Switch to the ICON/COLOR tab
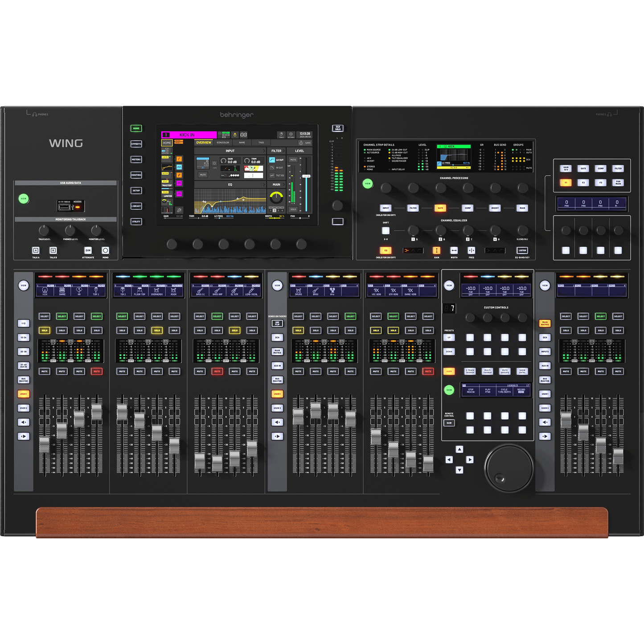Screen dimensions: 644x644 click(223, 143)
